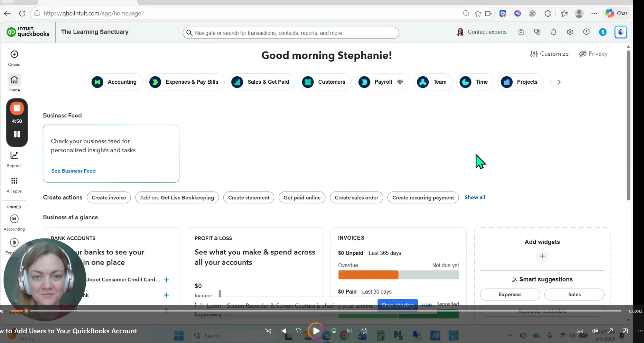Open Accounting shortcut pill
Screen dimensions: 644x343
click(x=115, y=82)
